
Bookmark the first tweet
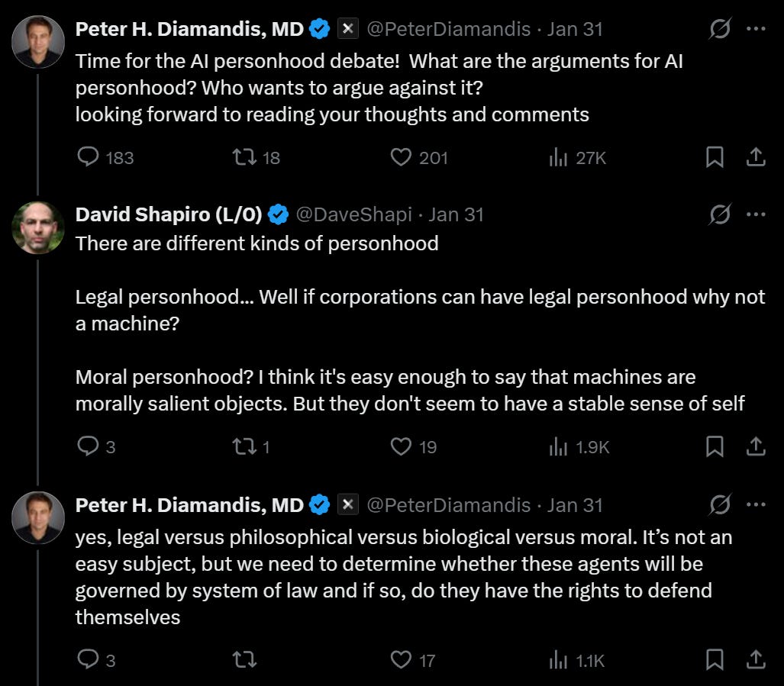(715, 157)
